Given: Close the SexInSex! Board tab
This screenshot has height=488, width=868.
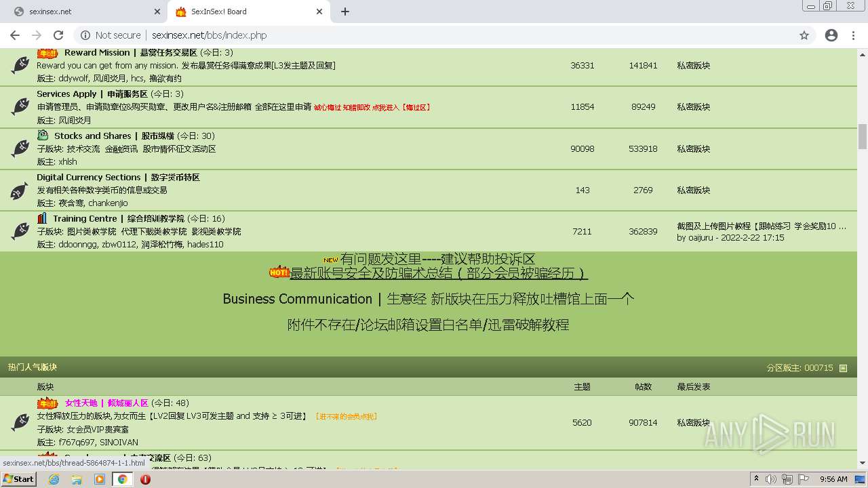Looking at the screenshot, I should [x=320, y=12].
